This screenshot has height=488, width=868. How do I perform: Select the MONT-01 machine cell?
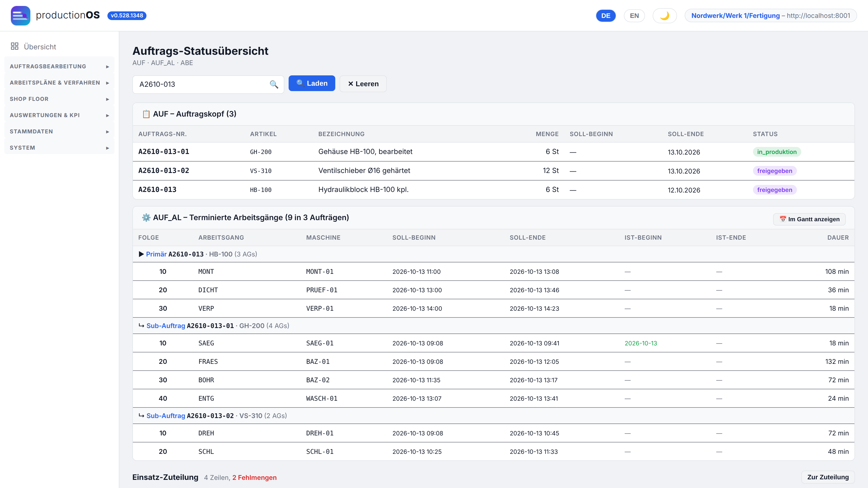pyautogui.click(x=320, y=271)
